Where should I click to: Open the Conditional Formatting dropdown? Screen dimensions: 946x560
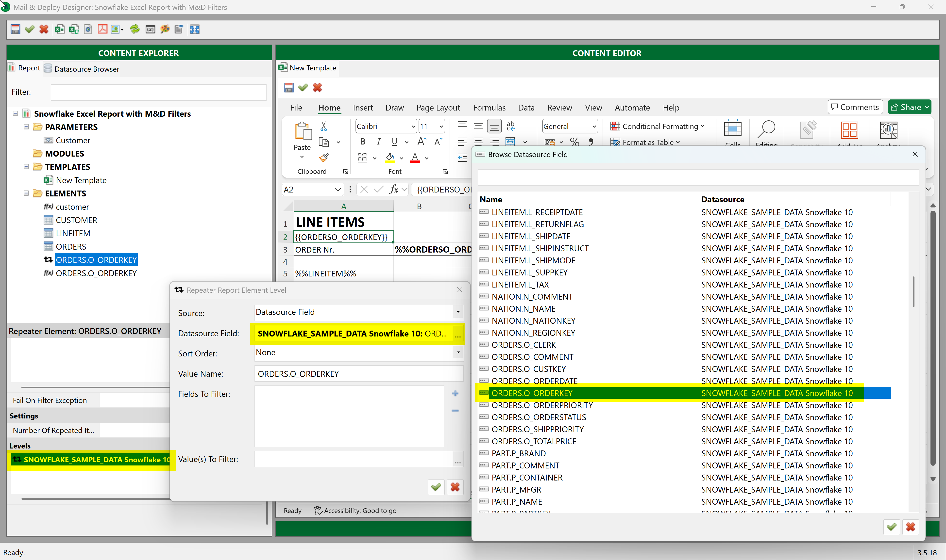(658, 127)
